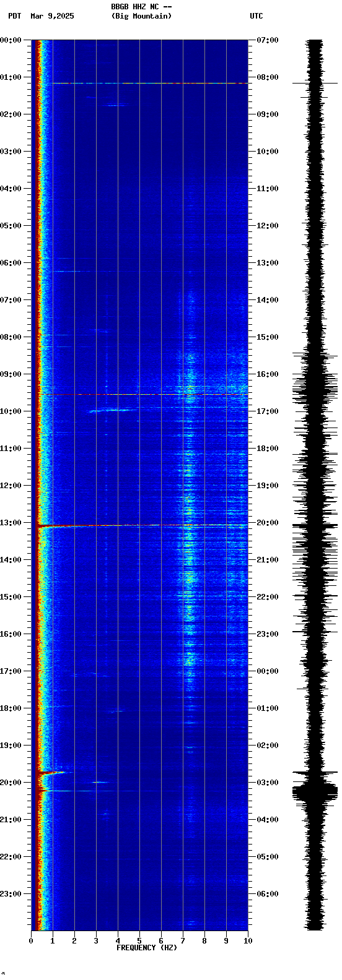Image resolution: width=342 pixels, height=980 pixels.
Task: Click UTC time label 23:00
Action: click(x=268, y=634)
